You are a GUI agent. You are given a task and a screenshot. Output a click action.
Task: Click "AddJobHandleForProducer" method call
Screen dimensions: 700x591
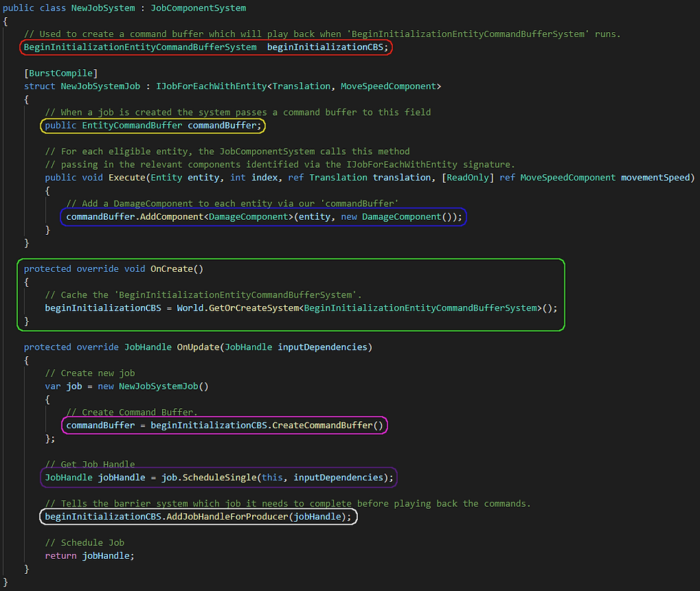[227, 517]
